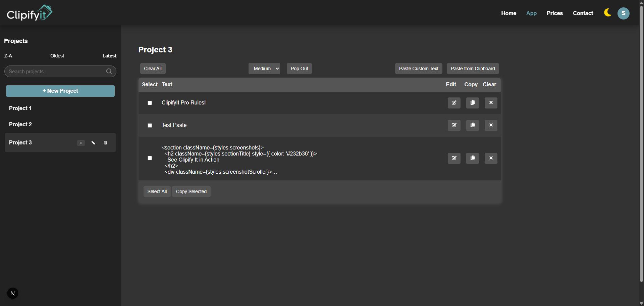
Task: Check the 'ClipifyIt Pro Rules!' checkbox
Action: pyautogui.click(x=150, y=103)
